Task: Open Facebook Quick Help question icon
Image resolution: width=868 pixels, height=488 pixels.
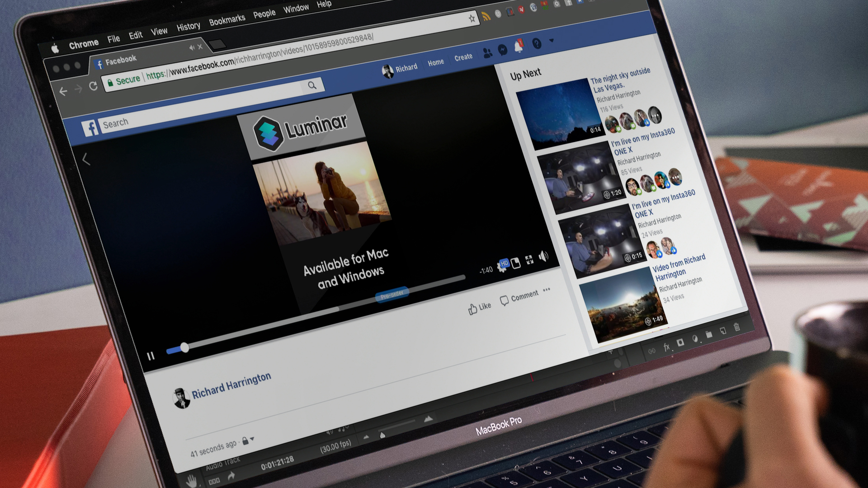Action: coord(537,43)
